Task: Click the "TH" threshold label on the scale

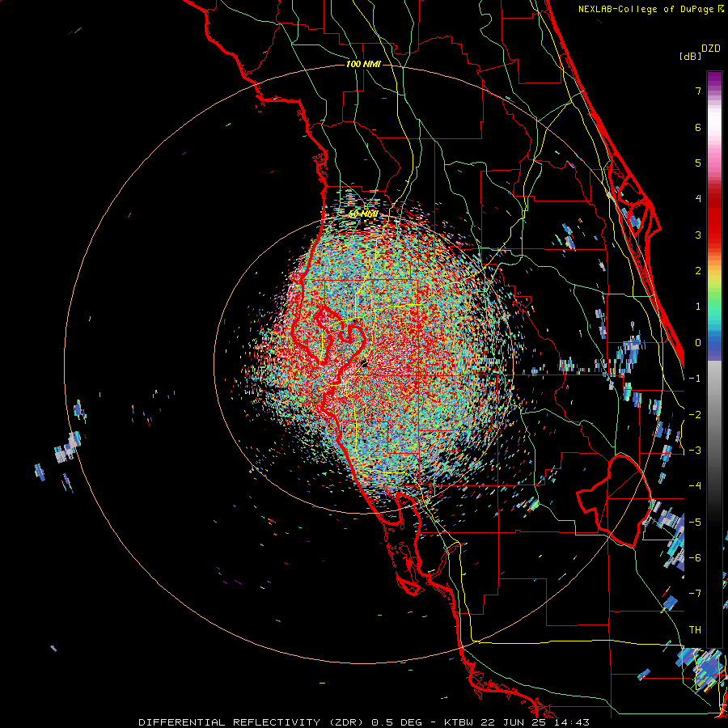Action: (x=695, y=630)
